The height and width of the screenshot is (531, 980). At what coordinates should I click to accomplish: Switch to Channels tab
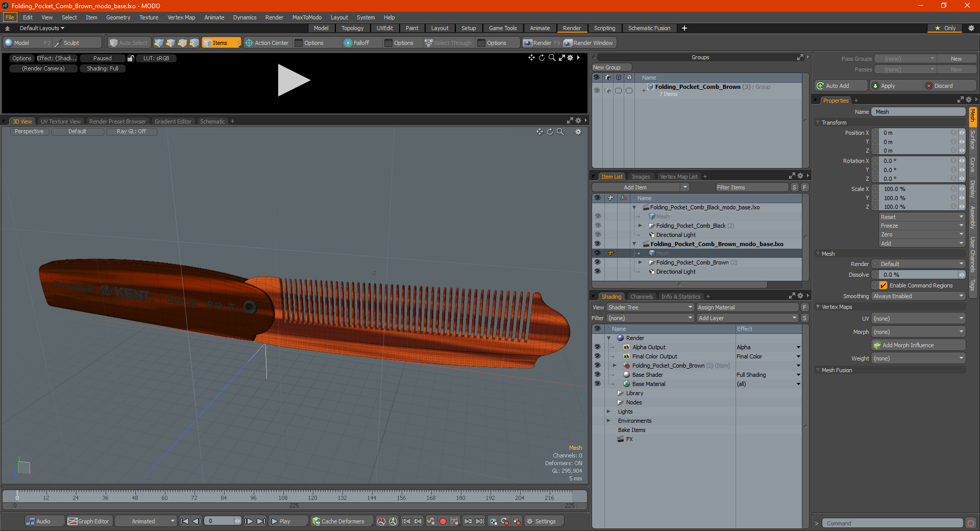pos(642,297)
